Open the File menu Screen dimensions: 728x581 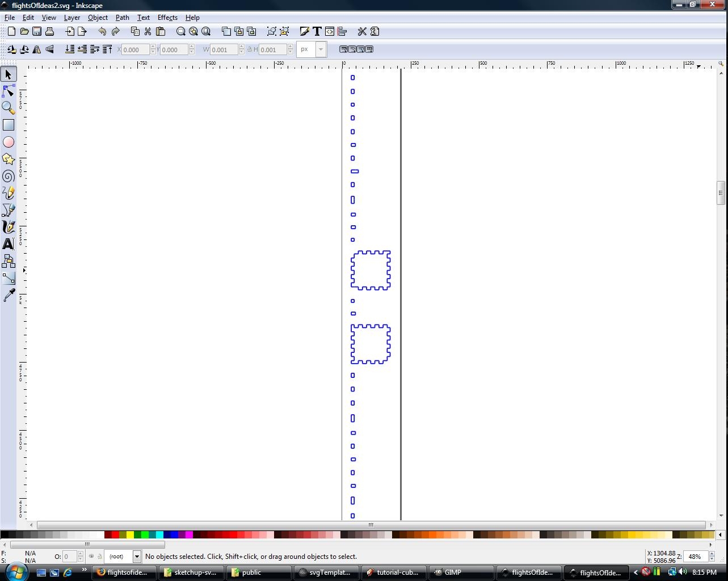pos(10,18)
